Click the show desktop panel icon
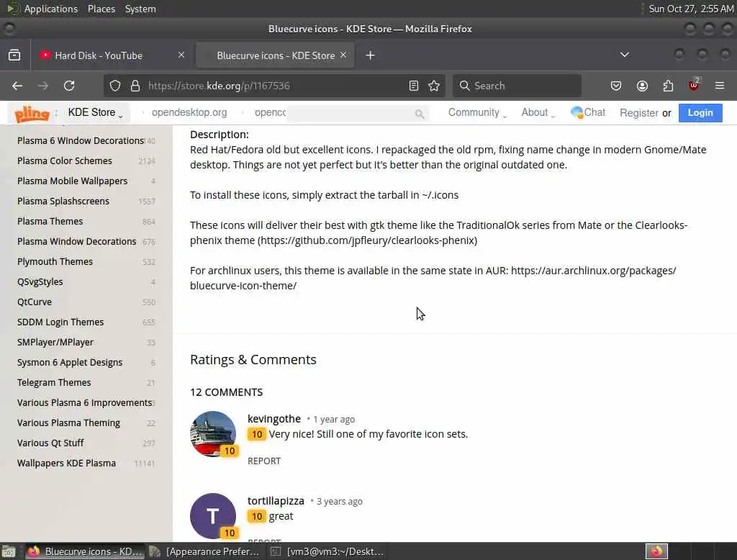 9,551
